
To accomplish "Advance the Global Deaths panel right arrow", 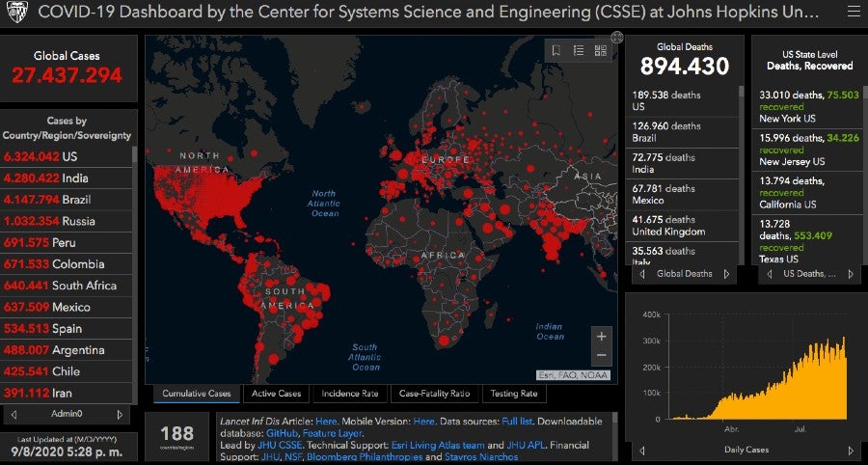I will pos(727,274).
